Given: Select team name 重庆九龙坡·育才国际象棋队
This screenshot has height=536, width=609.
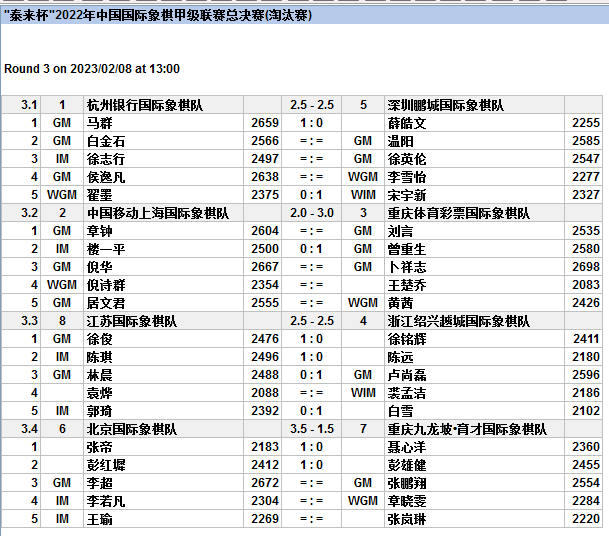Looking at the screenshot, I should coord(467,429).
